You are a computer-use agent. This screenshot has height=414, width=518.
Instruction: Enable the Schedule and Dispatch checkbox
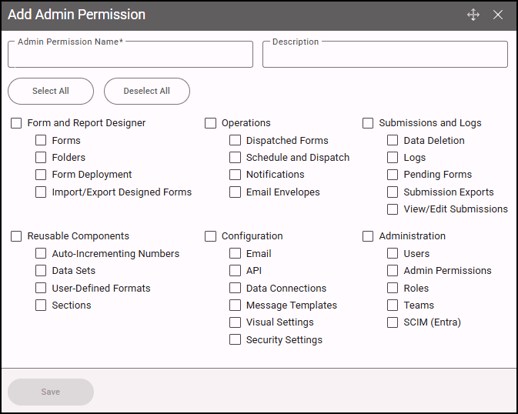click(235, 157)
